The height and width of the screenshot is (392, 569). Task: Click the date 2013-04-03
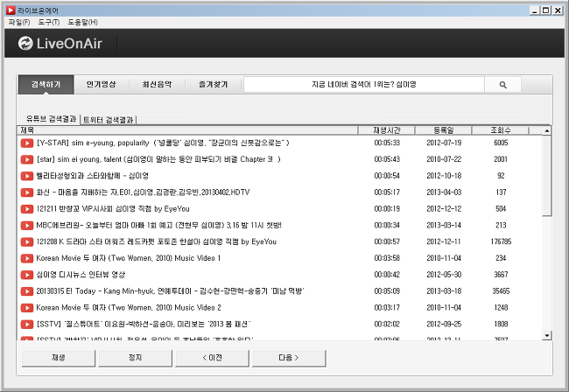click(x=444, y=192)
